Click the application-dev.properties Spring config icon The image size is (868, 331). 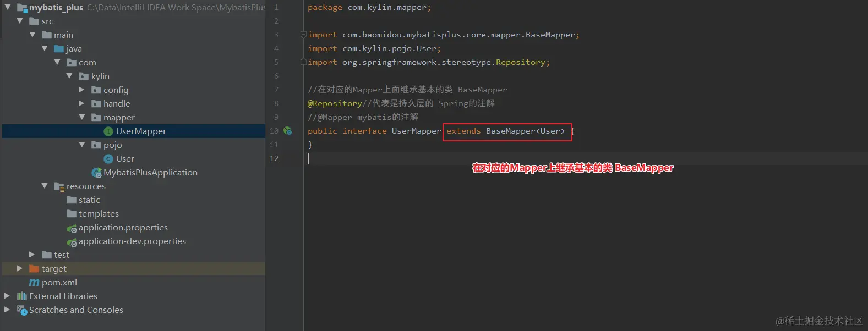72,241
